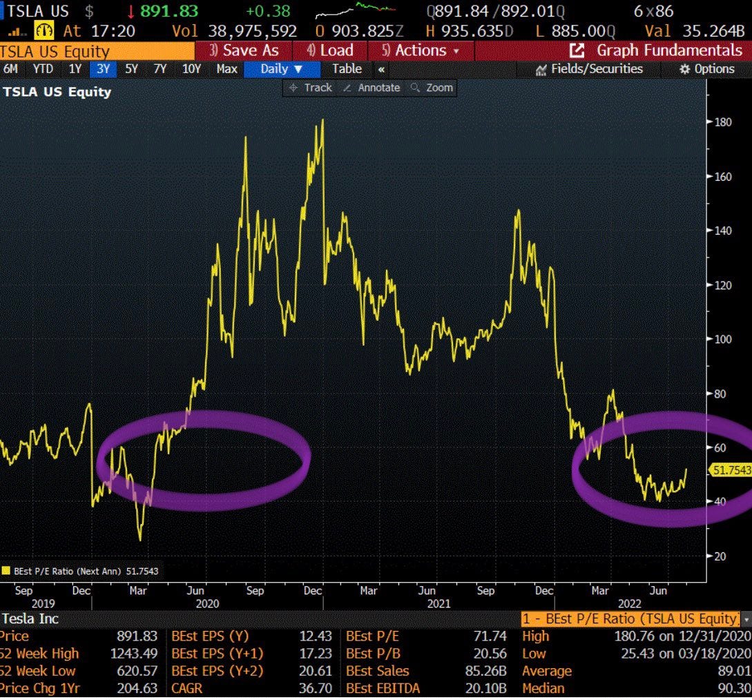Select the 10Y range tab
The image size is (752, 700).
(x=191, y=70)
